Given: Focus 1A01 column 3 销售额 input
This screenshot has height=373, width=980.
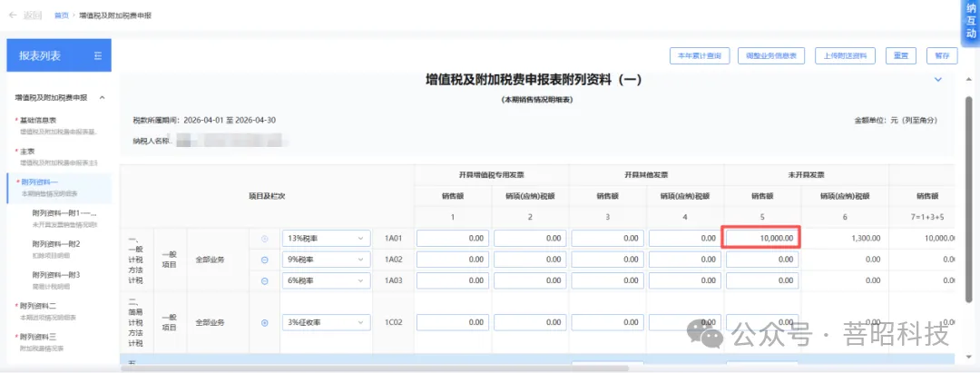Looking at the screenshot, I should pos(607,238).
